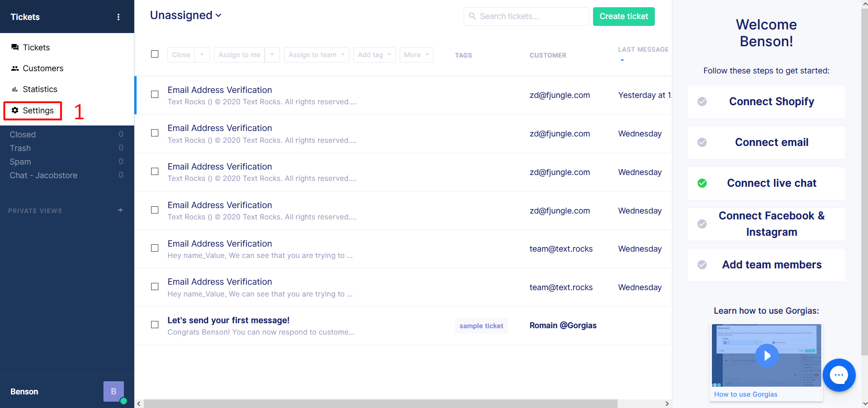The image size is (868, 408).
Task: Open the Assign to team dropdown
Action: pyautogui.click(x=316, y=55)
